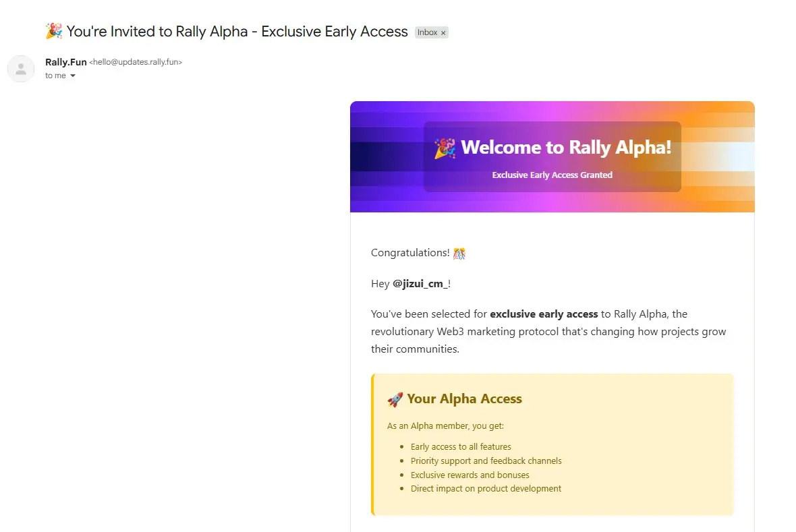Click the hello@updates.rally.fun email address

click(x=136, y=62)
